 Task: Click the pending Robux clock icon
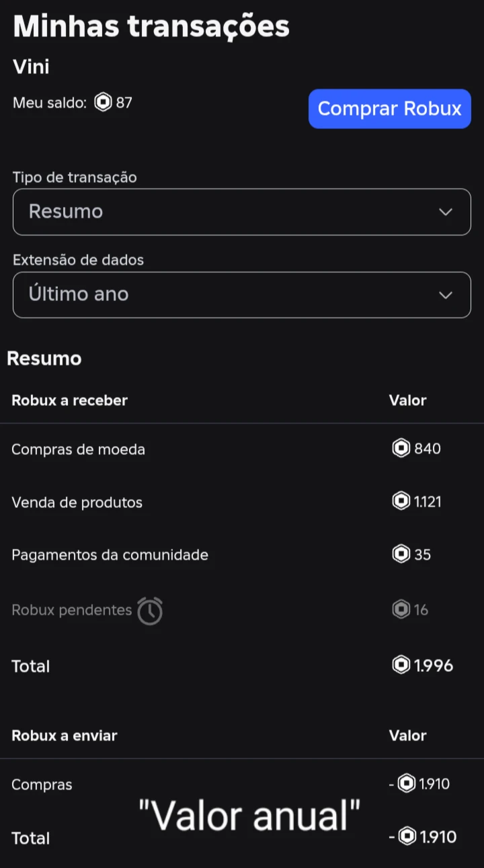150,611
